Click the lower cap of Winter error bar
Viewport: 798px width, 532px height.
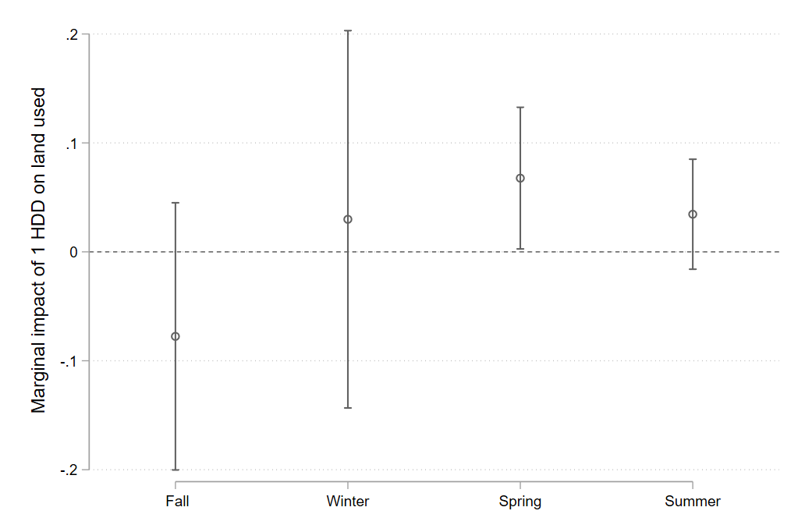(348, 408)
